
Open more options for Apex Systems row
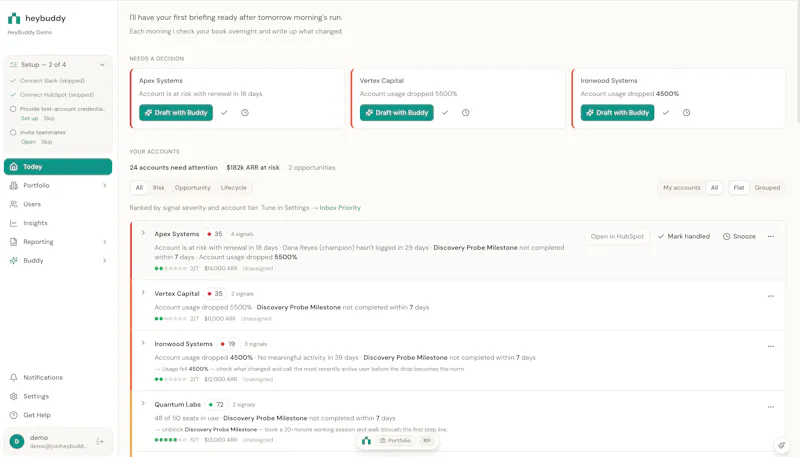(771, 237)
